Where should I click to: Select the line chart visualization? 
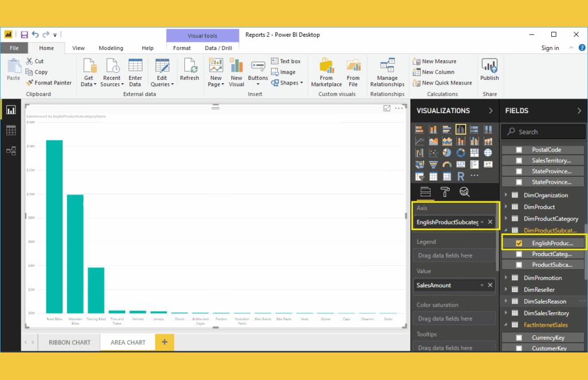point(419,141)
